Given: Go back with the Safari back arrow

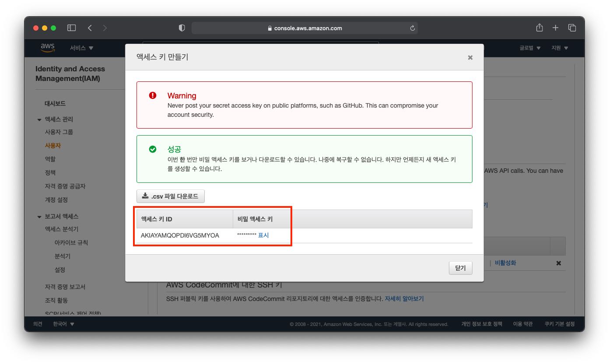Looking at the screenshot, I should coord(90,28).
